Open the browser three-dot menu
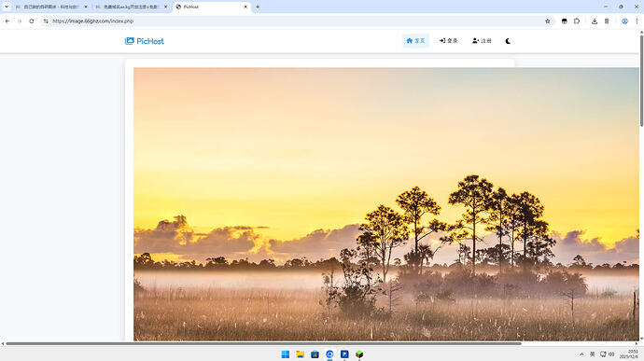Image resolution: width=644 pixels, height=361 pixels. [x=637, y=21]
